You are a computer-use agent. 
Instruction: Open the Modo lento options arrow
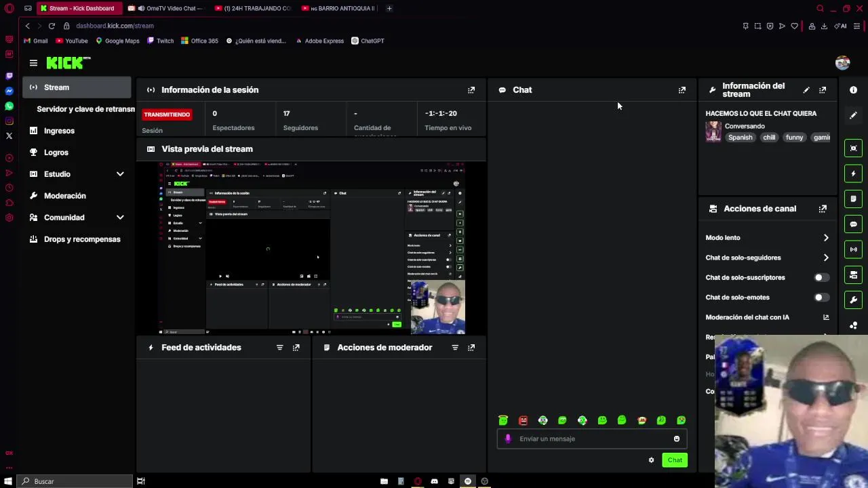coord(825,238)
